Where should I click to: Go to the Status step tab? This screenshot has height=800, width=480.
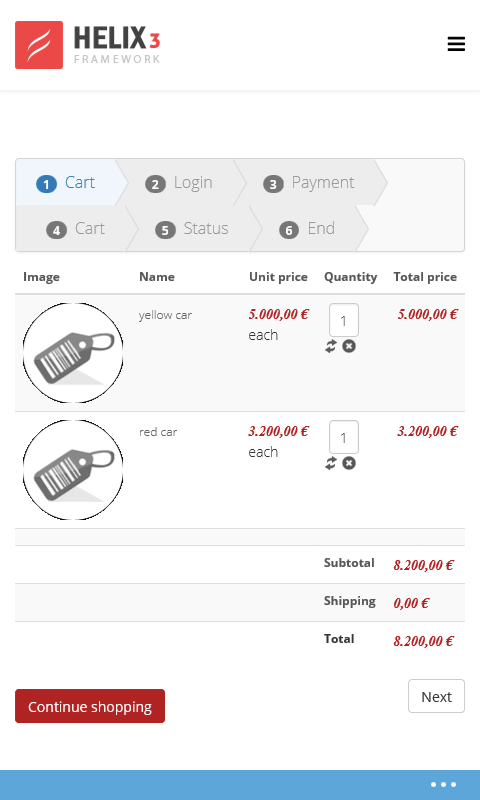point(192,229)
